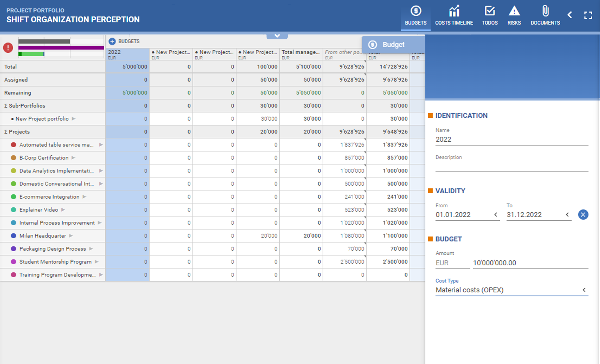
Task: Open the From date picker arrow
Action: coord(496,214)
